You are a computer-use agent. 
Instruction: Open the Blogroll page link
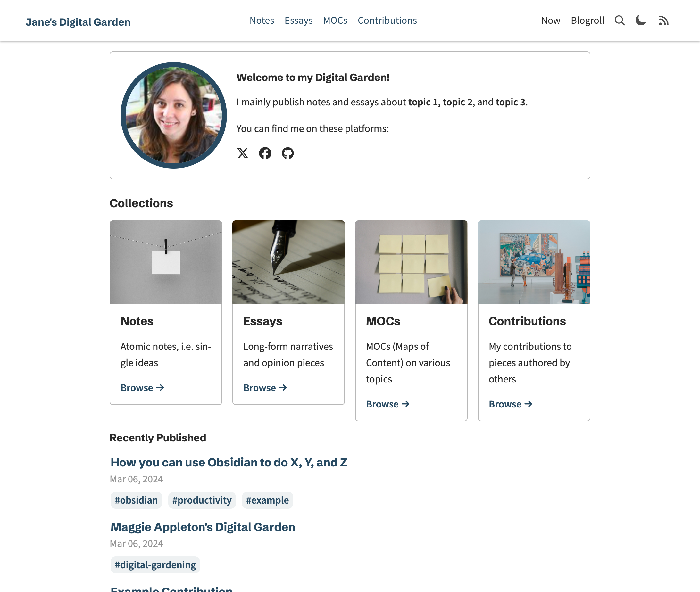pyautogui.click(x=587, y=21)
